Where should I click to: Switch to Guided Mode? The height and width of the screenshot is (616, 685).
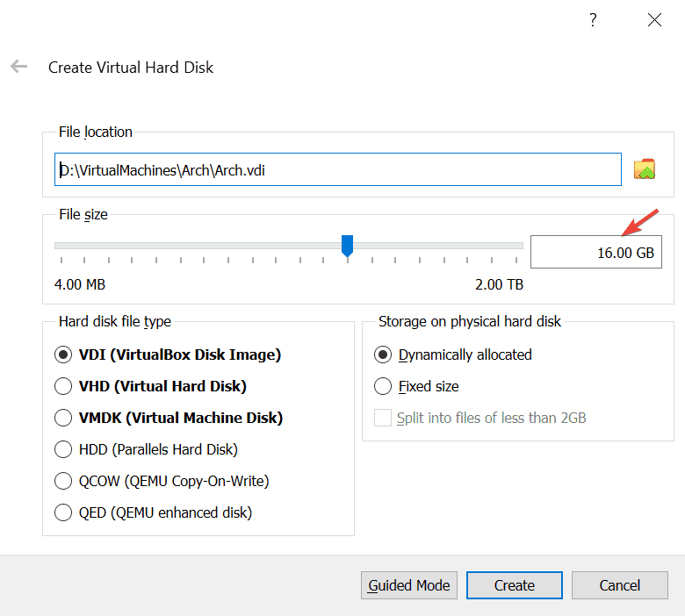pos(409,585)
